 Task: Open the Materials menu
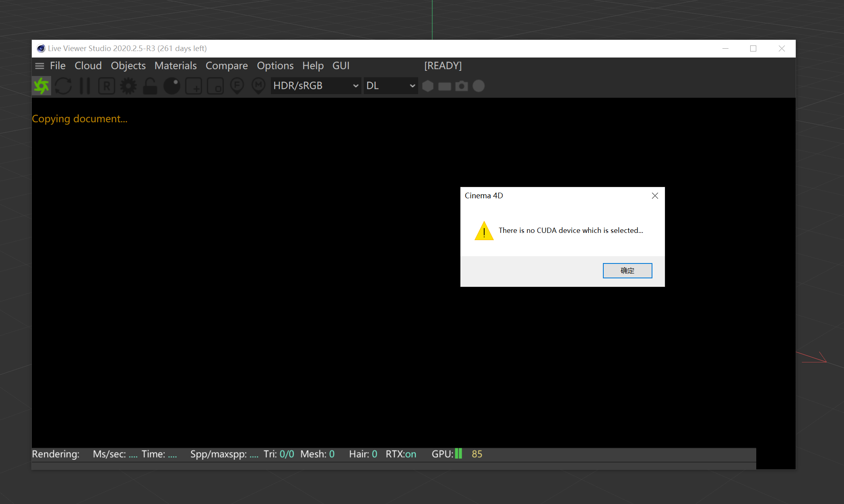click(x=175, y=66)
